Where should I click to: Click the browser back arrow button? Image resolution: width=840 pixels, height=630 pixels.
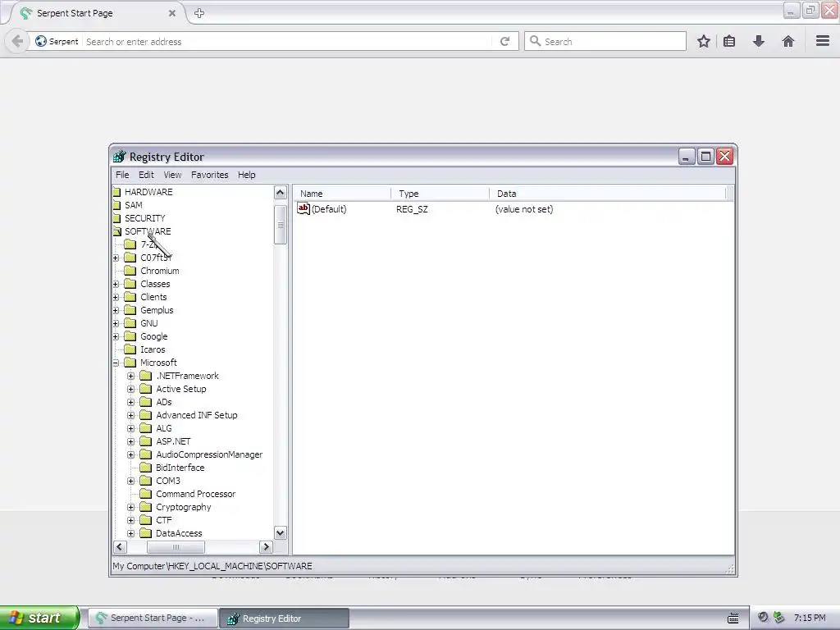17,41
